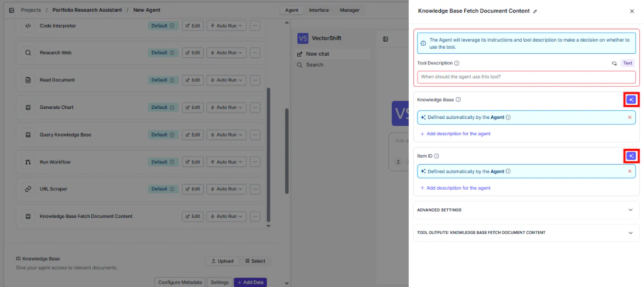Click the Tool Description input field
The image size is (644, 287).
pos(526,77)
